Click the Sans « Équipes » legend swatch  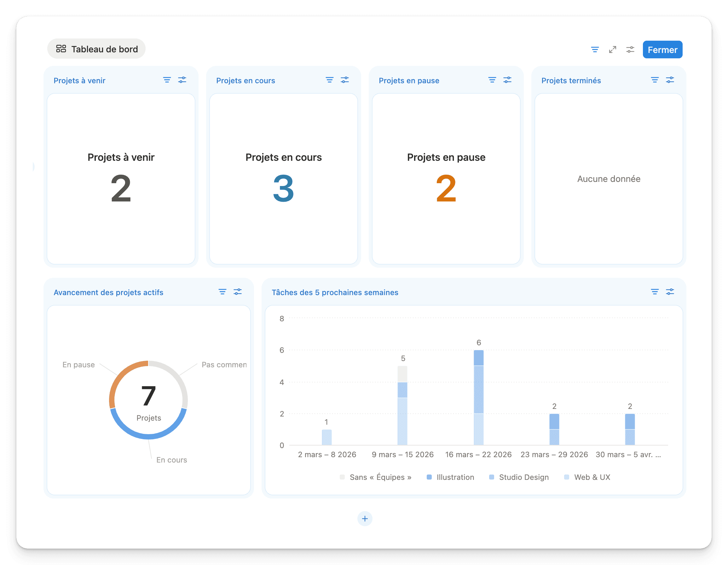point(342,477)
